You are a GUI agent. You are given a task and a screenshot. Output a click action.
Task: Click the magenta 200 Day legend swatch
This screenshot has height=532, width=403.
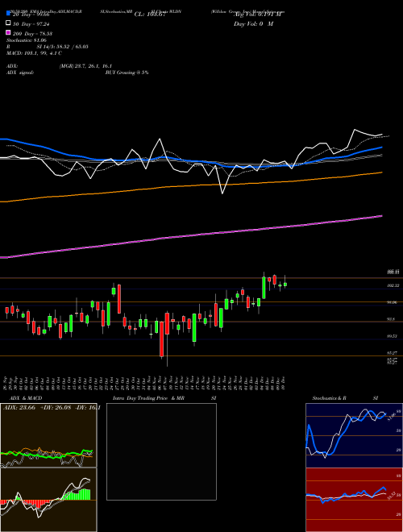click(x=9, y=32)
